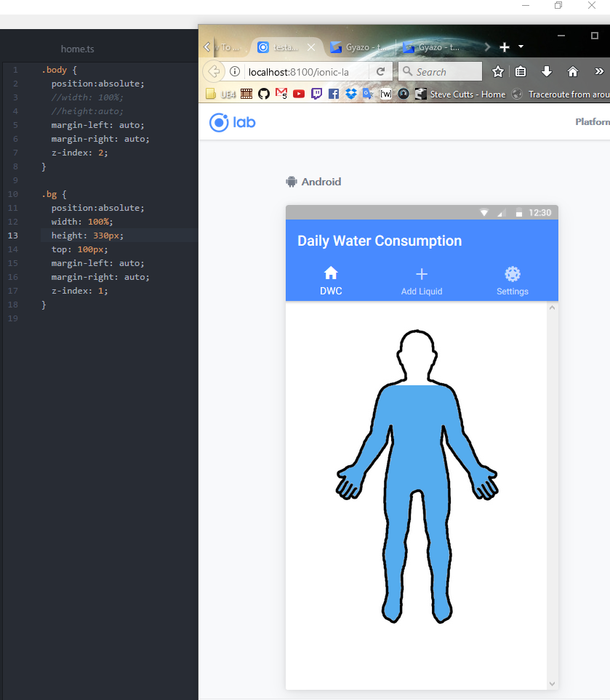Go to browser home page icon
Viewport: 610px width, 700px height.
point(573,71)
